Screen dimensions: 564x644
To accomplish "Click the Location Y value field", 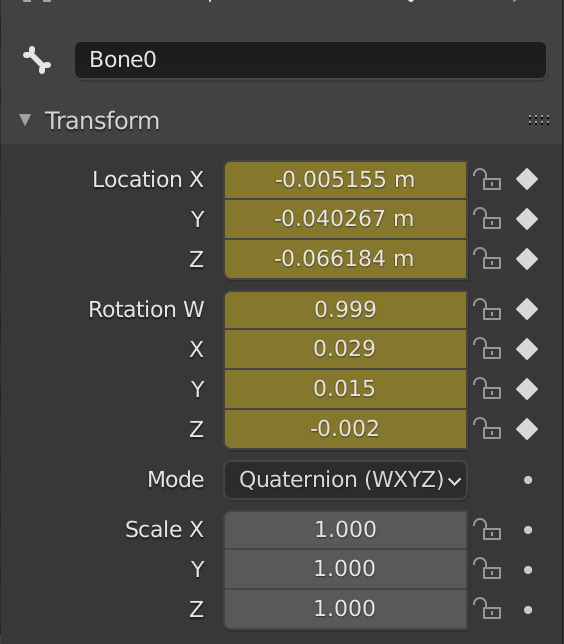I will [x=345, y=218].
